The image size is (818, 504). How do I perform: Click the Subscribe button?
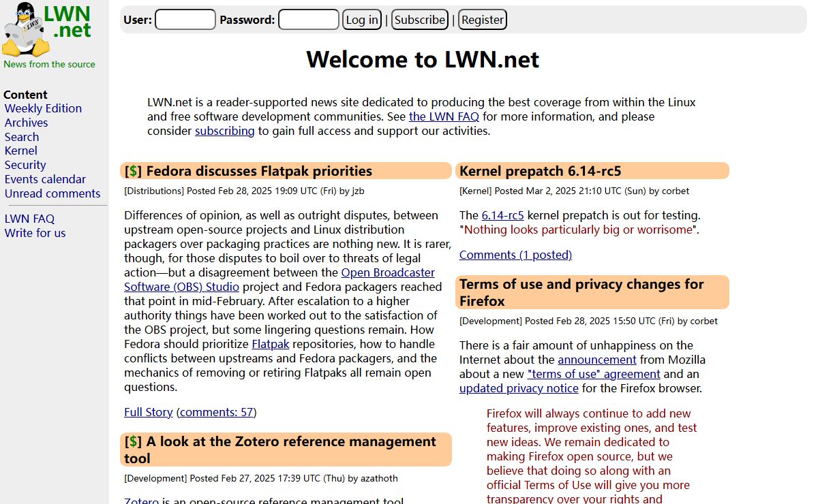[420, 20]
